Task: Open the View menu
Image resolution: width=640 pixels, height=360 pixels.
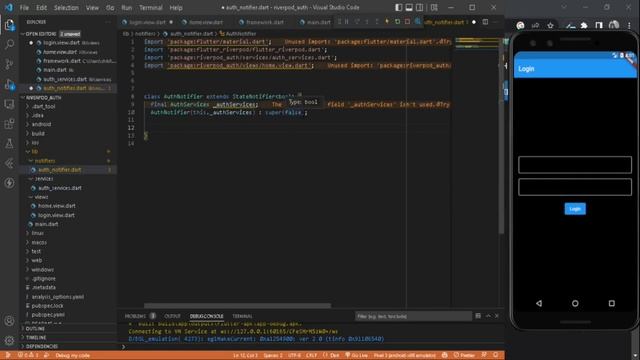Action: [x=92, y=7]
